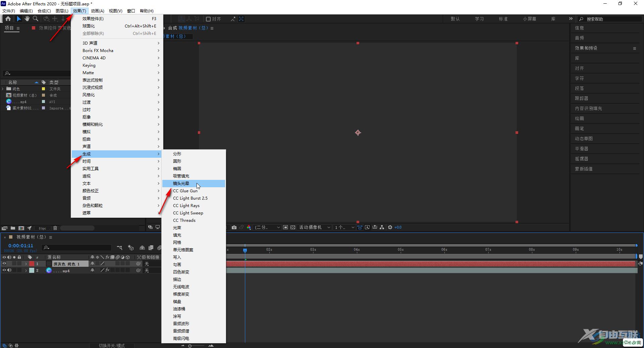Click the composition mini-flowchart icon in timeline

[x=120, y=248]
